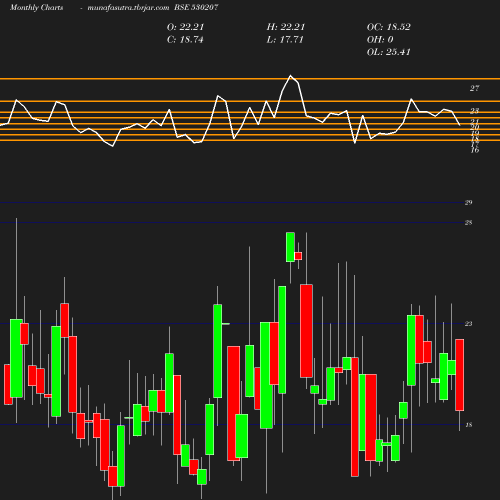The image size is (500, 500).
Task: Select the 'Monthly Charts' title text
Action: click(37, 7)
